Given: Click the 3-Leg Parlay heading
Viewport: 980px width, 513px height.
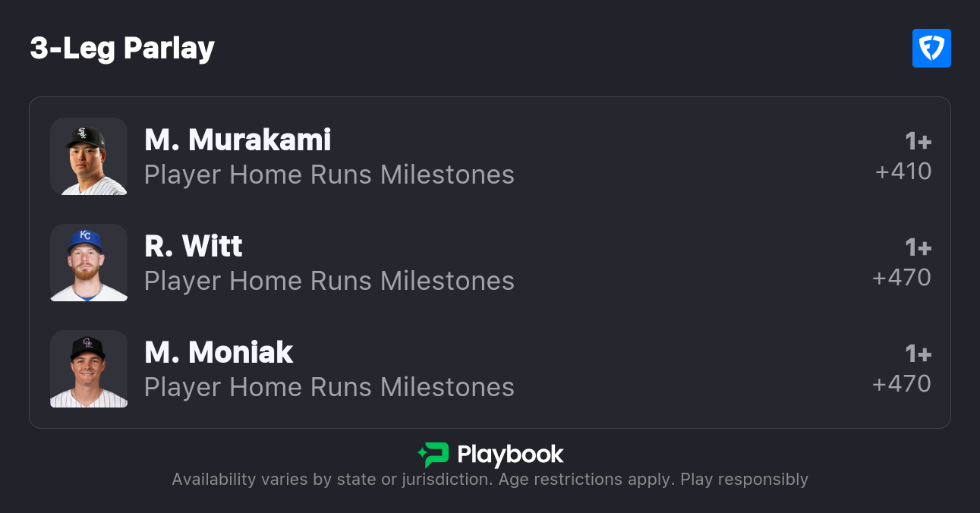Looking at the screenshot, I should (122, 49).
